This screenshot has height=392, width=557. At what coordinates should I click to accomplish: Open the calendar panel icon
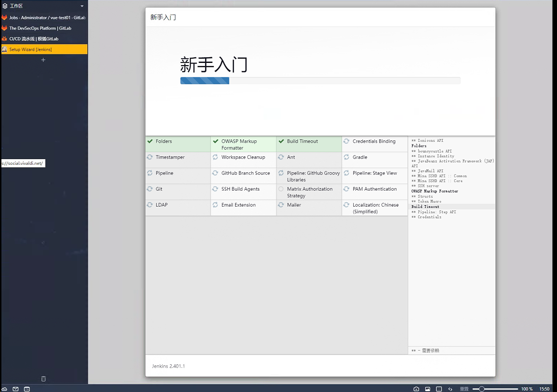tap(27, 389)
